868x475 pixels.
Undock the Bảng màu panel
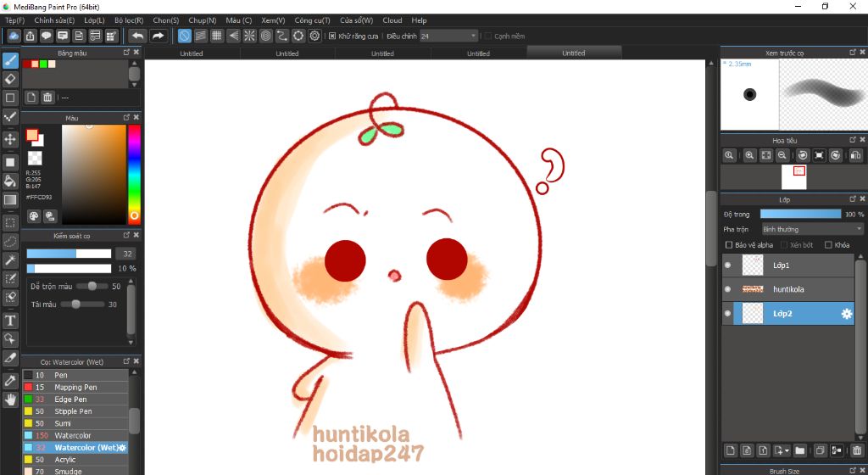click(126, 52)
